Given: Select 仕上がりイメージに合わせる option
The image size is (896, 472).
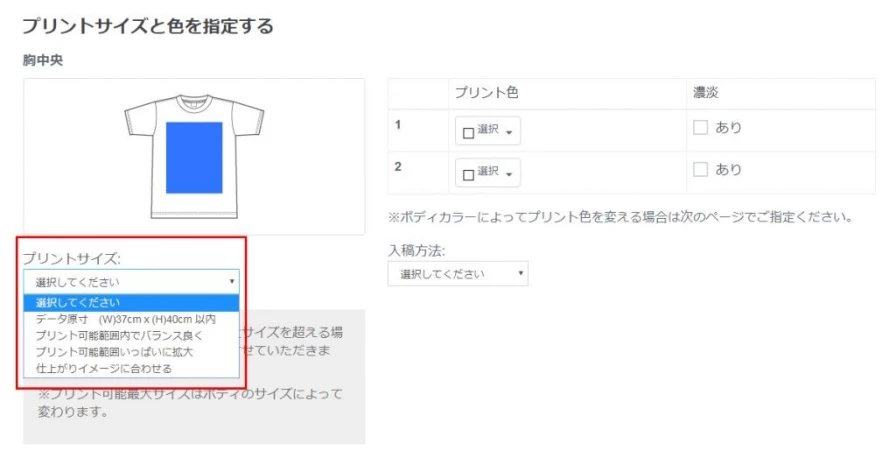Looking at the screenshot, I should click(103, 368).
